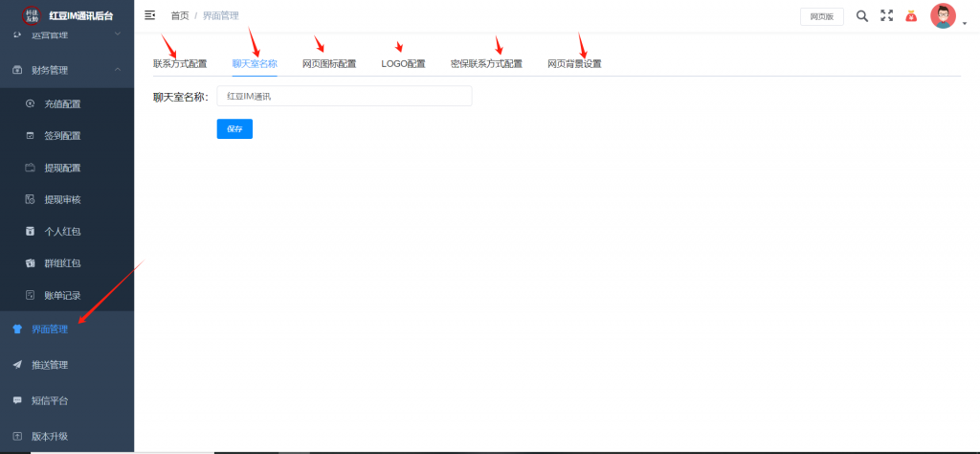The width and height of the screenshot is (980, 454).
Task: Click the red money bag icon
Action: tap(910, 15)
